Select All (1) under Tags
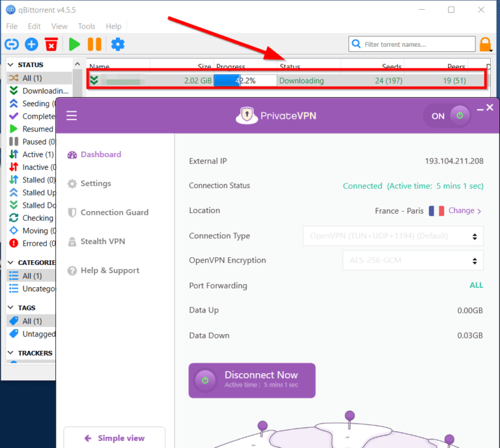 31,321
